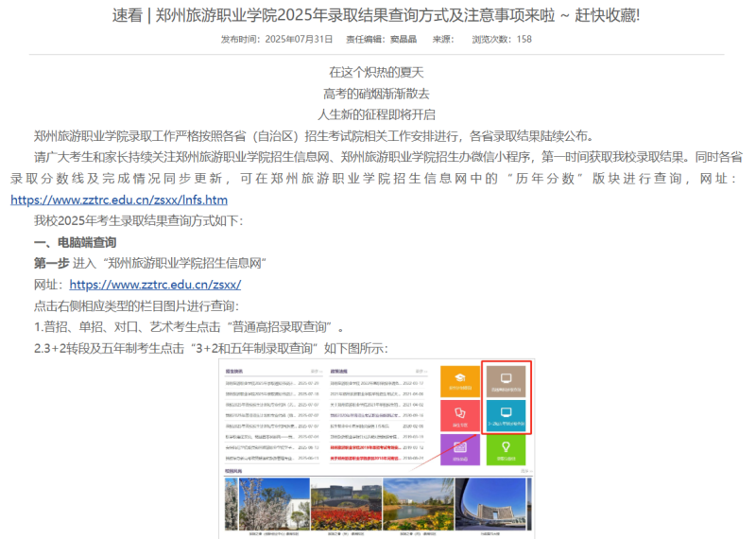Click the line 人生新的征程即将开启
Image resolution: width=756 pixels, height=539 pixels.
376,114
